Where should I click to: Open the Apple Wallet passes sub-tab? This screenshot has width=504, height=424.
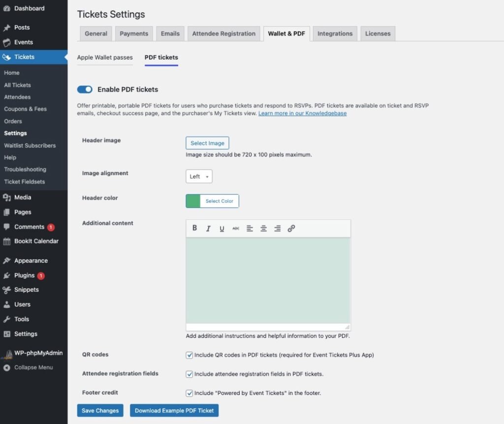coord(105,58)
